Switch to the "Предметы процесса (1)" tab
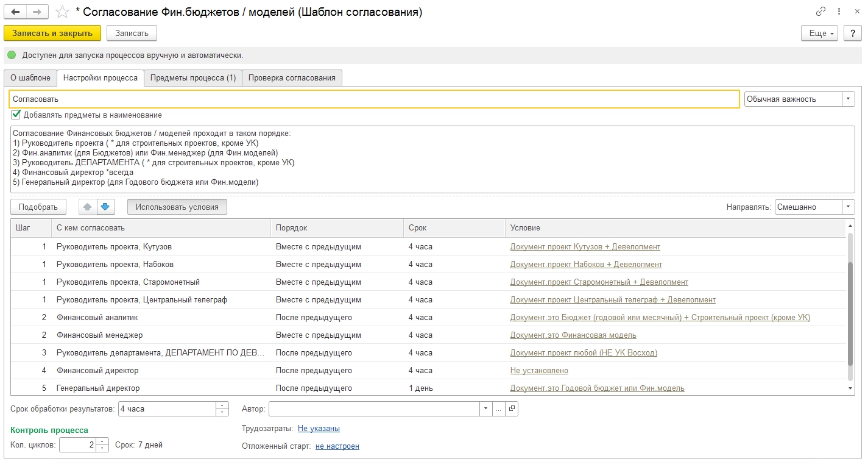Screen dimensions: 868x464 192,78
